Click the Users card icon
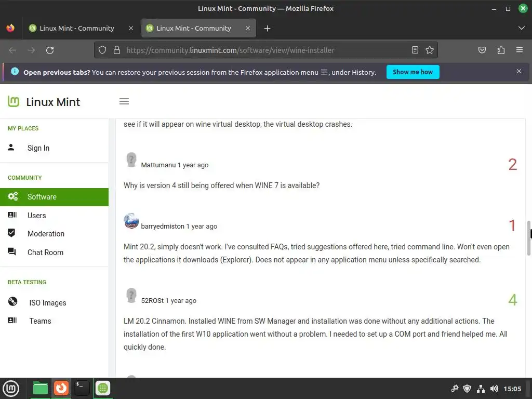 click(x=12, y=215)
